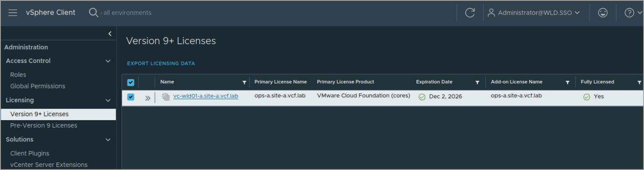Select Pre-Version 9 Licenses in sidebar
The width and height of the screenshot is (644, 170).
(44, 125)
